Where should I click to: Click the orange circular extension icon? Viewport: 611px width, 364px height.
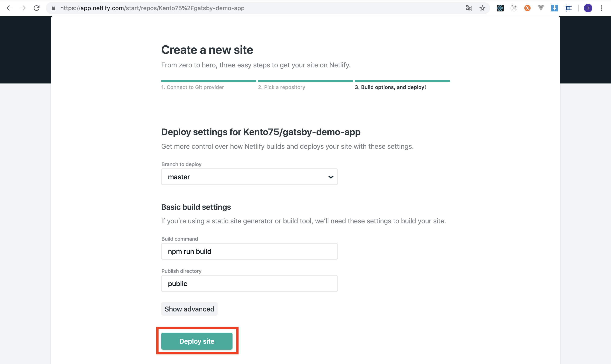[x=527, y=8]
